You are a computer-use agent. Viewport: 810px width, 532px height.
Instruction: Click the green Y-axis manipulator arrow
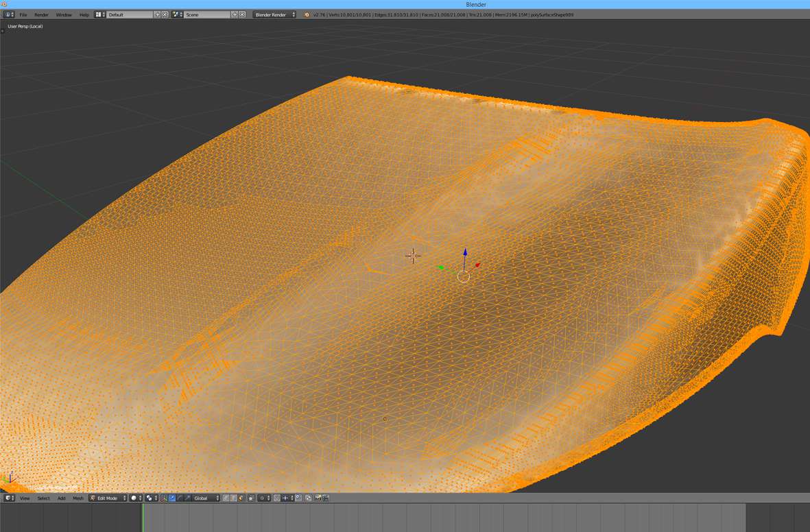(x=440, y=267)
